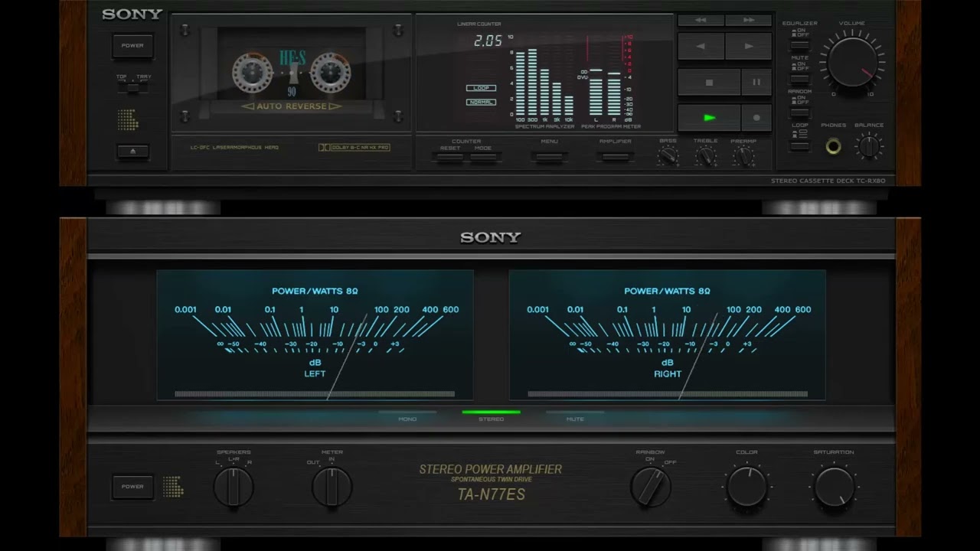
Task: Play the tape in forward direction
Action: click(749, 46)
